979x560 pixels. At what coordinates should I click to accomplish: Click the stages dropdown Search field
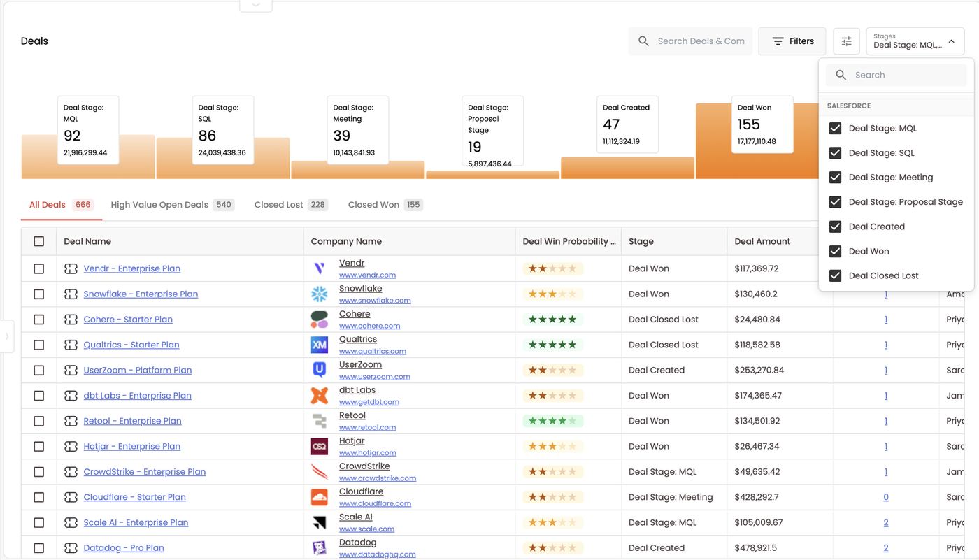896,75
